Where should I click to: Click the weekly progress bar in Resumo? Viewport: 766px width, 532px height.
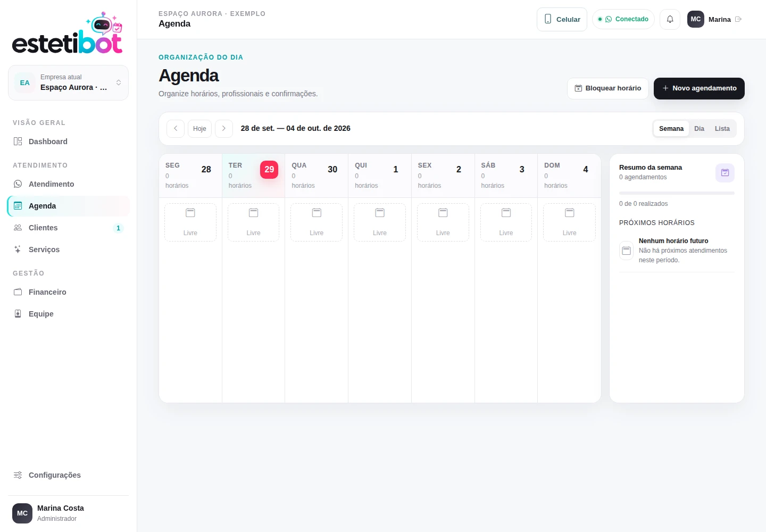[x=677, y=193]
